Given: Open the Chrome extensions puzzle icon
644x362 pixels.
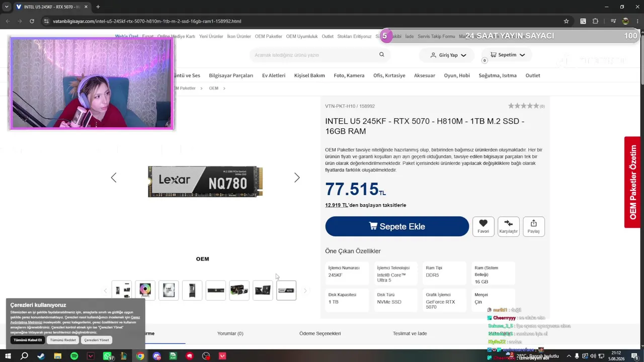Looking at the screenshot, I should (596, 21).
